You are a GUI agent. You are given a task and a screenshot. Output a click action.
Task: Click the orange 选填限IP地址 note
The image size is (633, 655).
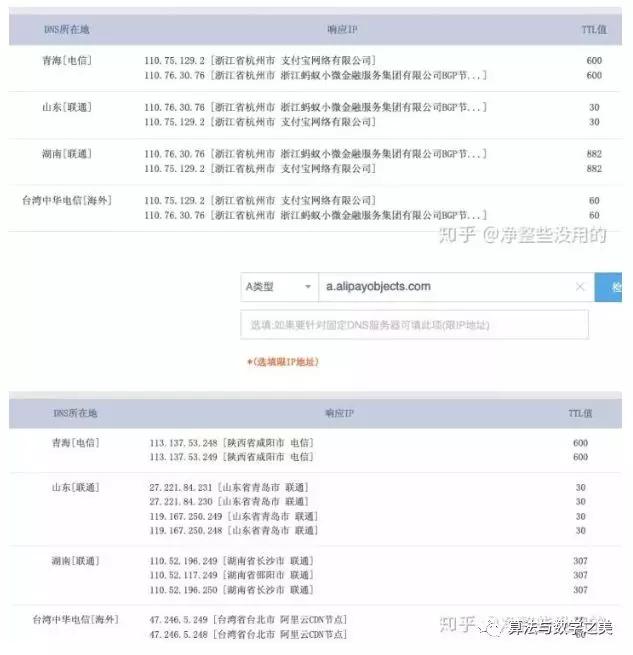283,362
